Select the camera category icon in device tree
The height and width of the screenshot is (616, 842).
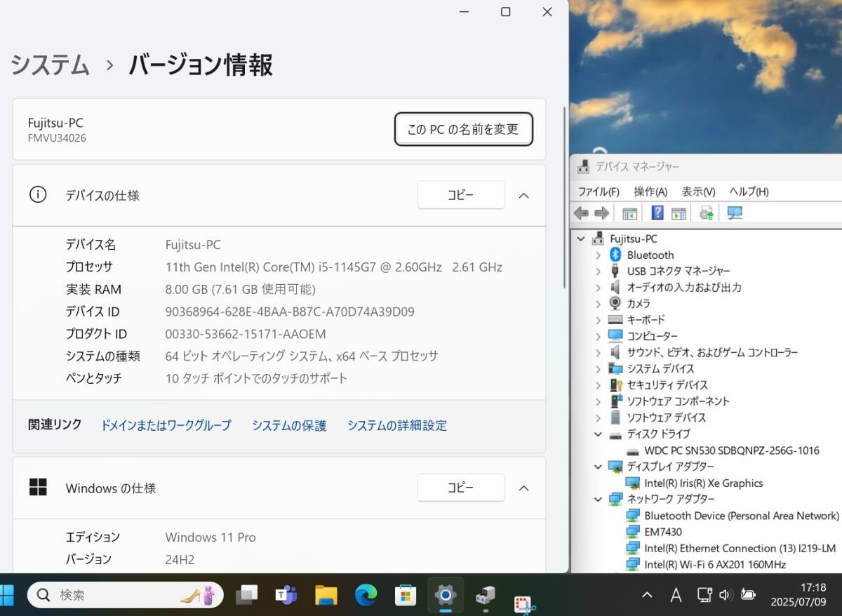click(615, 303)
